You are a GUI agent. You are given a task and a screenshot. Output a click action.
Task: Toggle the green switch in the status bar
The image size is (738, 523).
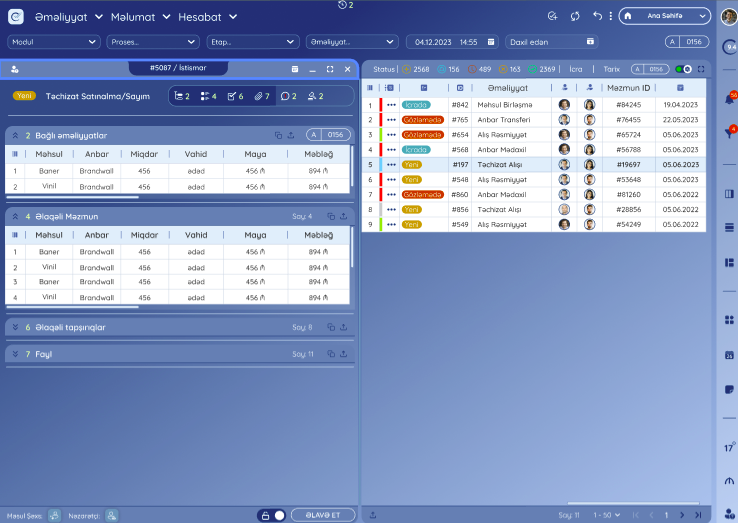point(682,69)
